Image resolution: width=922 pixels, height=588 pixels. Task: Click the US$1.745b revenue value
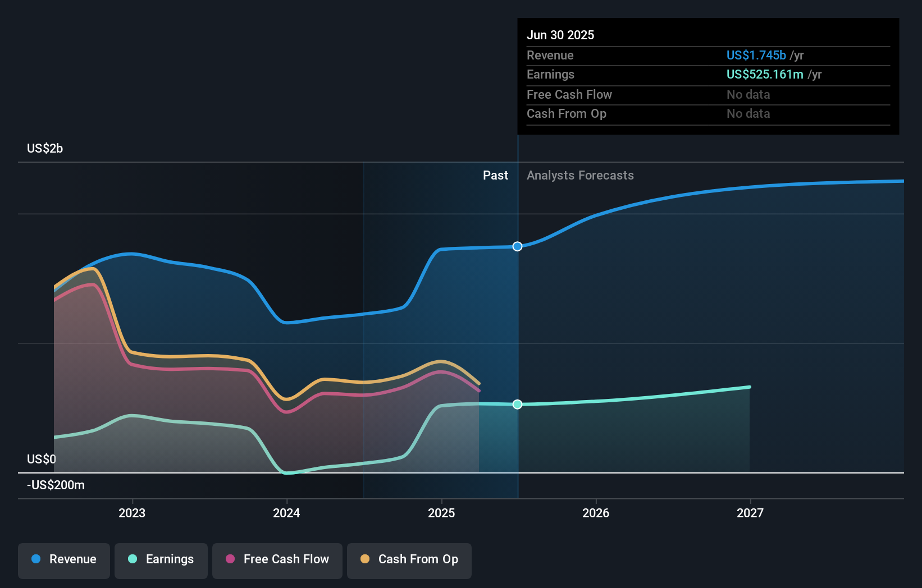(756, 55)
